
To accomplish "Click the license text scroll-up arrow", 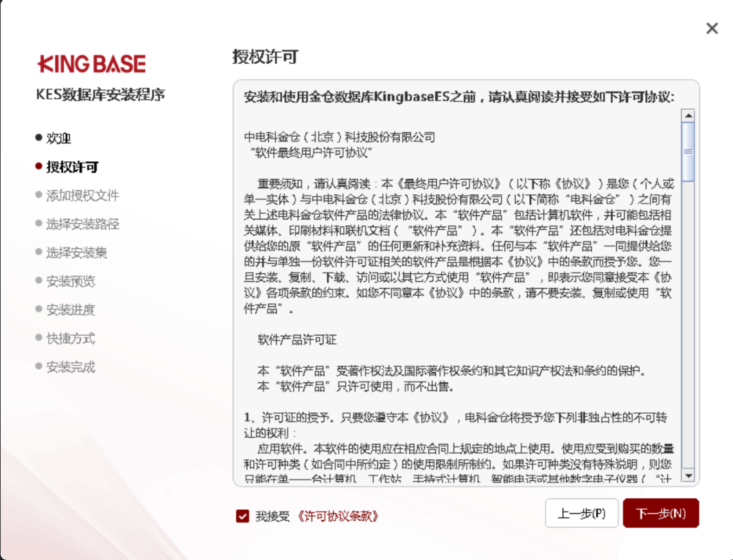I will [688, 115].
